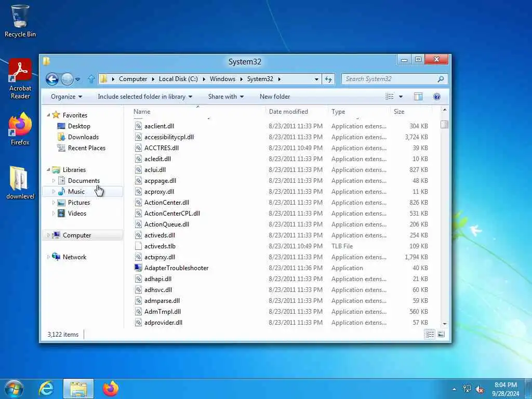Select acppage.dll file
This screenshot has width=532, height=399.
coord(160,181)
